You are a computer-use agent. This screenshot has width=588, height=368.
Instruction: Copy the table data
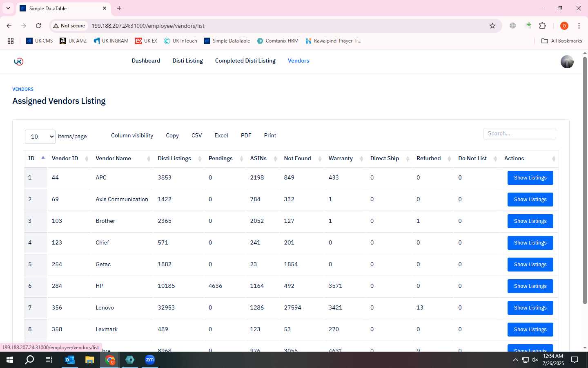tap(172, 135)
